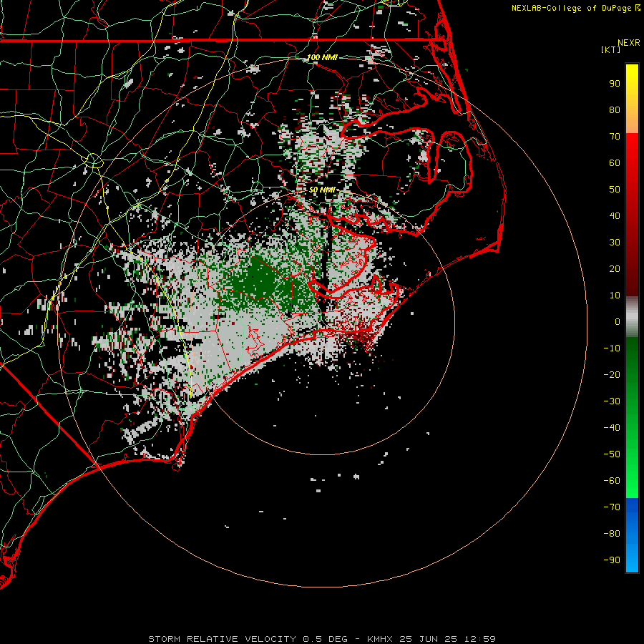Click the -60 scale value
The height and width of the screenshot is (644, 644).
(612, 481)
